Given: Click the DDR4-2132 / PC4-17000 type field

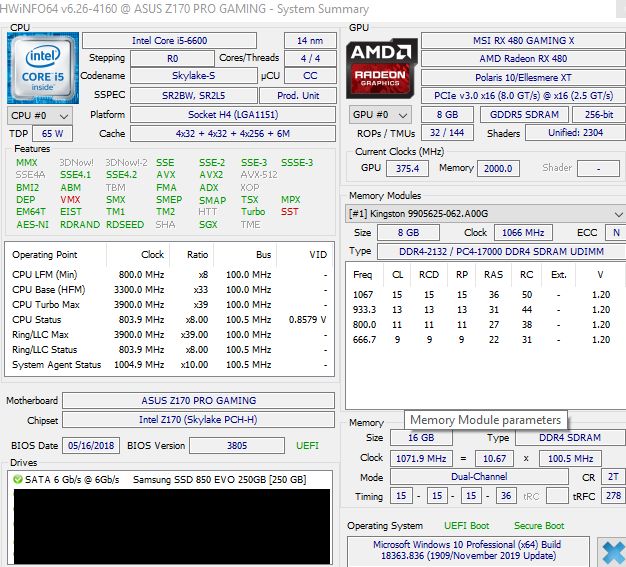Looking at the screenshot, I should (x=501, y=252).
